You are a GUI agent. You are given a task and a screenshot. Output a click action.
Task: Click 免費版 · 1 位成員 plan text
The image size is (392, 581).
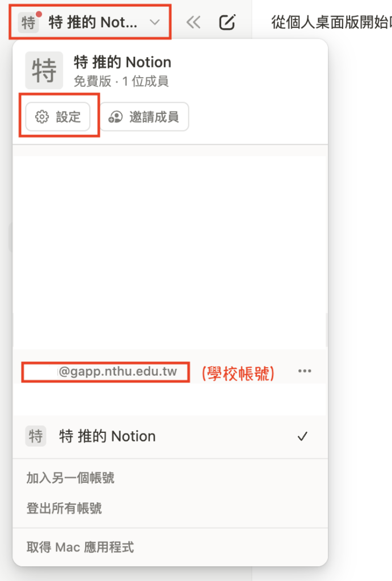tap(121, 81)
